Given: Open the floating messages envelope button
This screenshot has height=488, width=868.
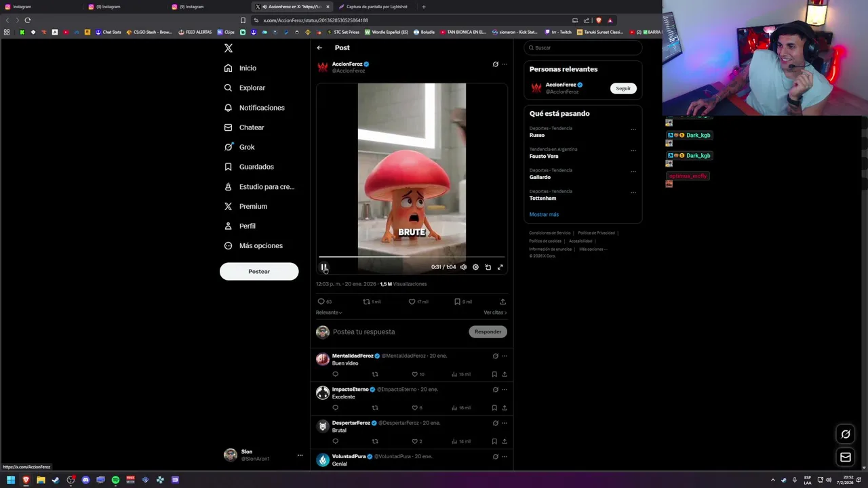Looking at the screenshot, I should 846,457.
